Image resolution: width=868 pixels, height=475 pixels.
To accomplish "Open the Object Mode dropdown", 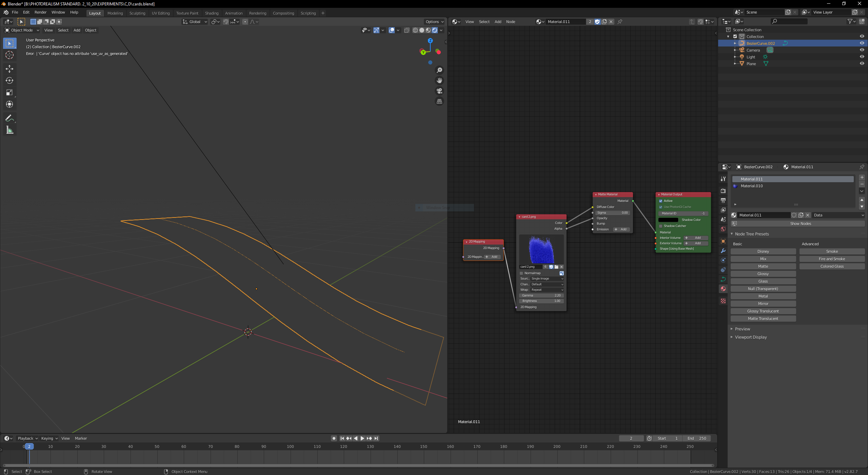I will pyautogui.click(x=22, y=30).
